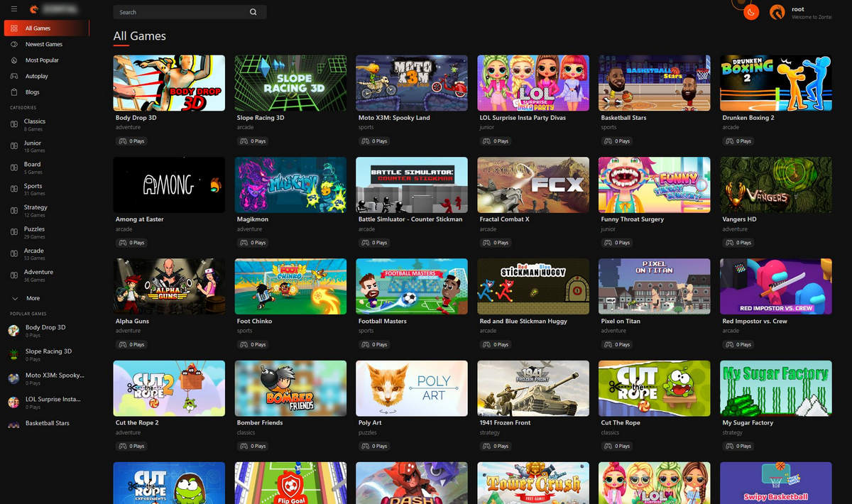Click the Strategy category icon
This screenshot has height=504, width=852.
point(15,211)
